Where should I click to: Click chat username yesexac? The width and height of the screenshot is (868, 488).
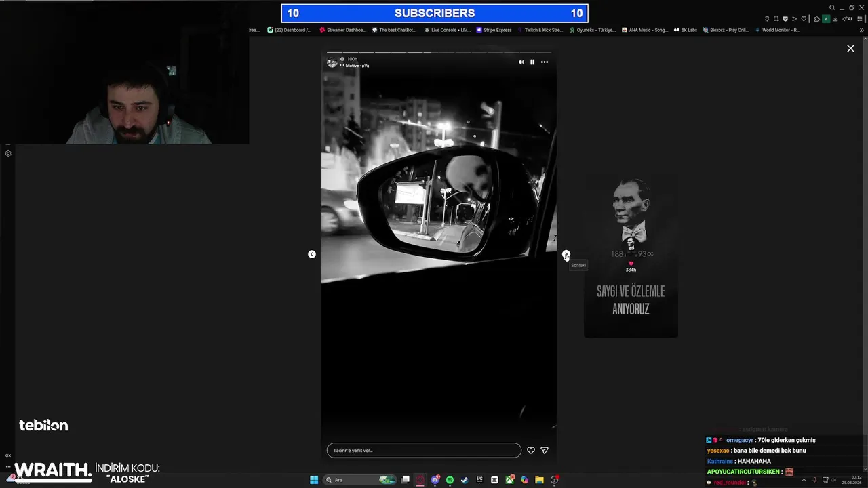click(x=718, y=451)
